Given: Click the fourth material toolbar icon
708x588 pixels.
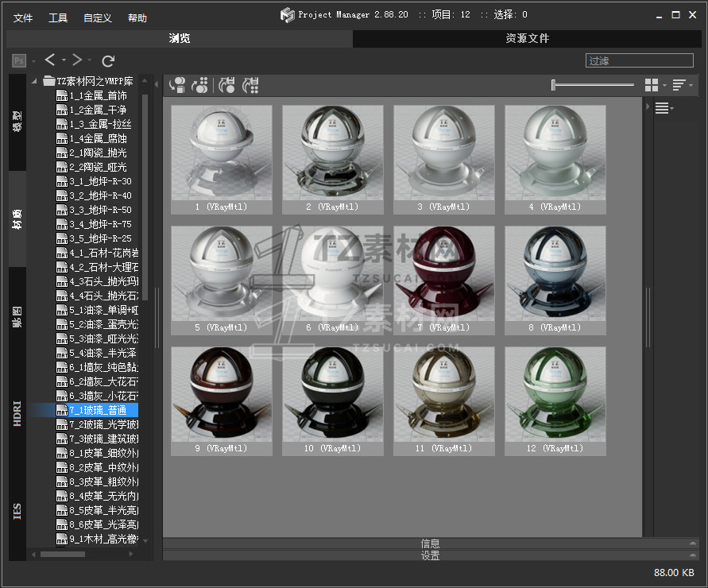Looking at the screenshot, I should pos(251,85).
